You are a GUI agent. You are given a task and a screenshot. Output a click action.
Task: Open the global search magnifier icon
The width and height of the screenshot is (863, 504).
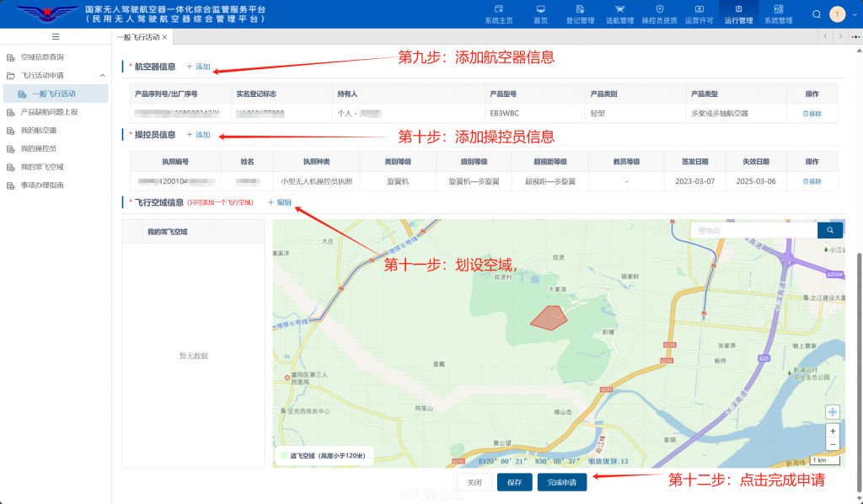pos(817,14)
